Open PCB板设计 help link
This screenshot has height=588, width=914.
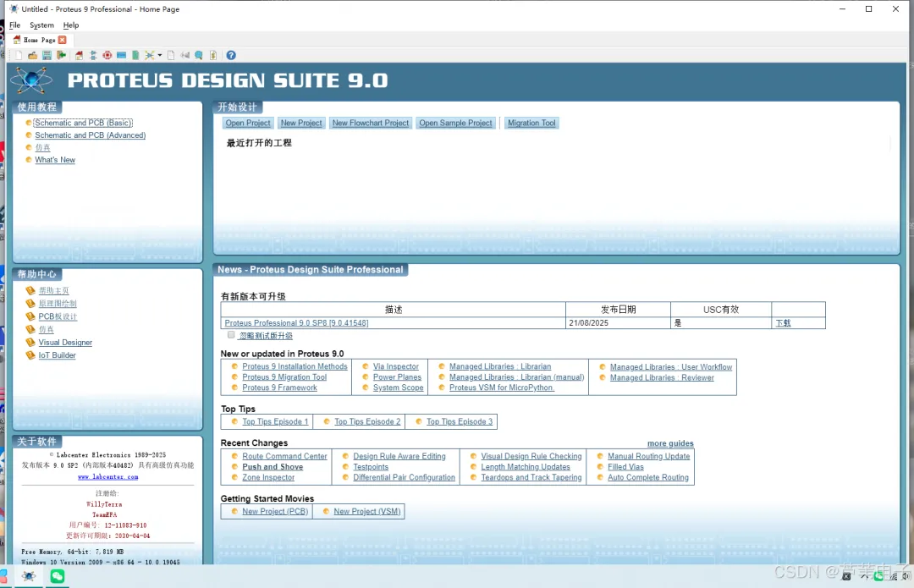coord(58,316)
